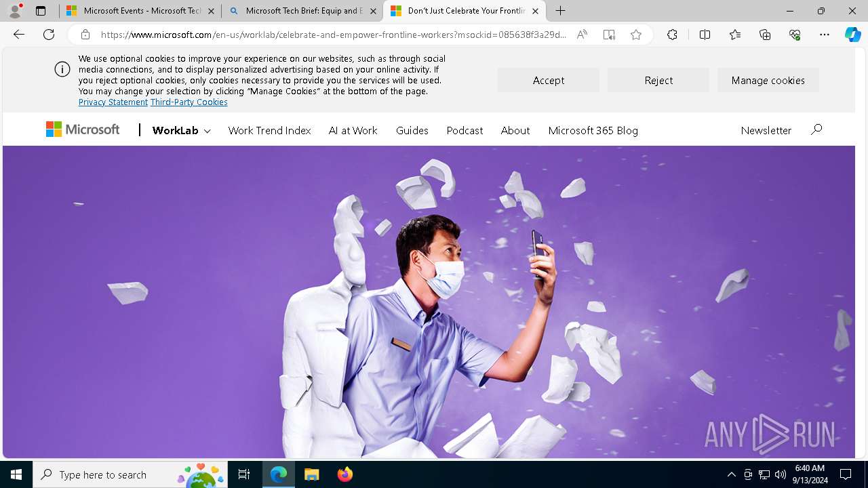This screenshot has width=868, height=488.
Task: Open Read aloud in address bar
Action: (582, 35)
